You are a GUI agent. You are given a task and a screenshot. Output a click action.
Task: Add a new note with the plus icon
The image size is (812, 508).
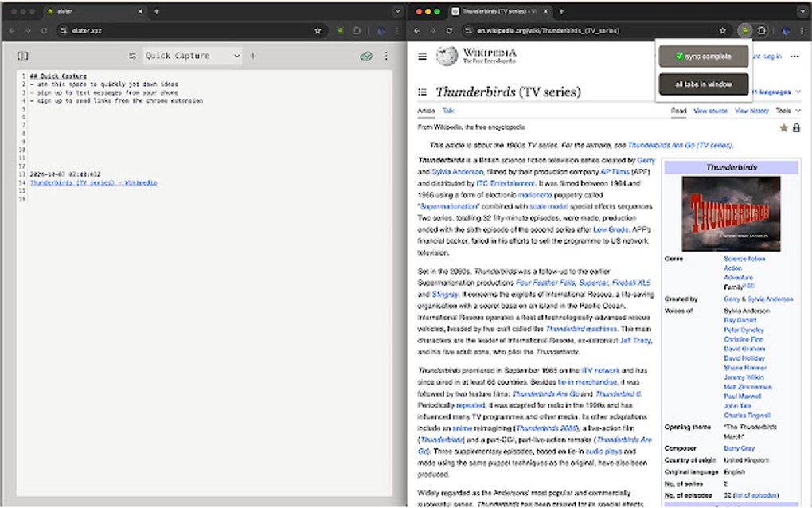(x=253, y=56)
